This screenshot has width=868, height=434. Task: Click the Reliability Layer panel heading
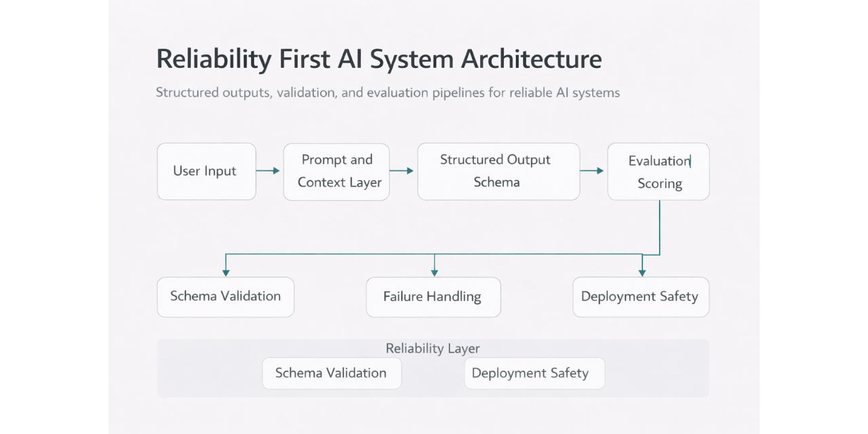433,348
